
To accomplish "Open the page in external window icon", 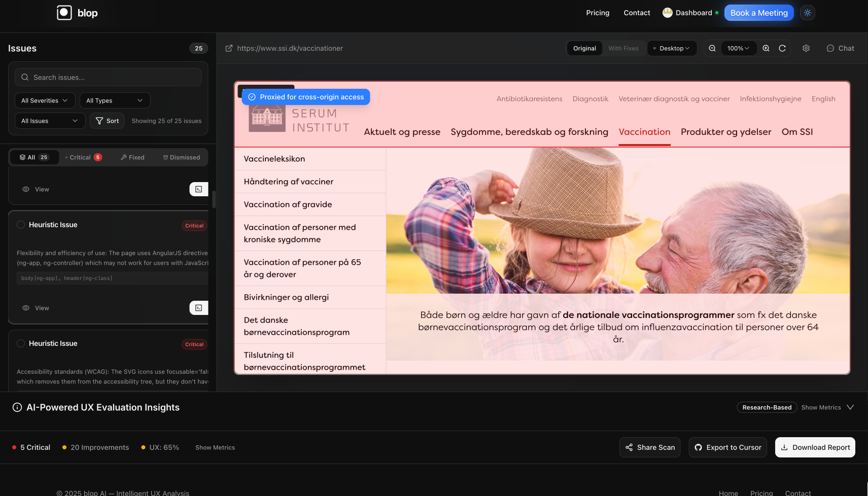I will [228, 48].
